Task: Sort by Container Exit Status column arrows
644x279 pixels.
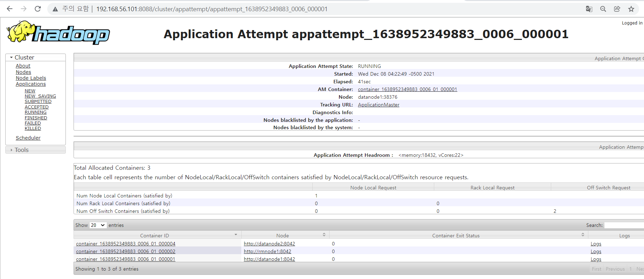Action: (x=583, y=235)
